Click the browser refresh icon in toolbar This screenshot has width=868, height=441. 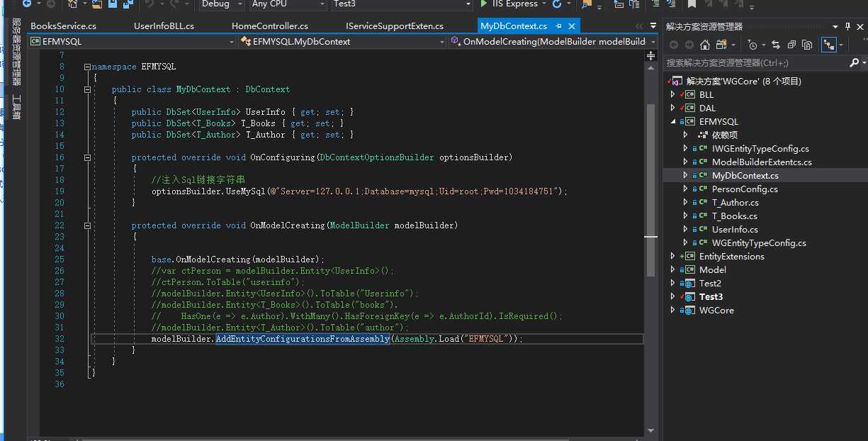click(557, 4)
